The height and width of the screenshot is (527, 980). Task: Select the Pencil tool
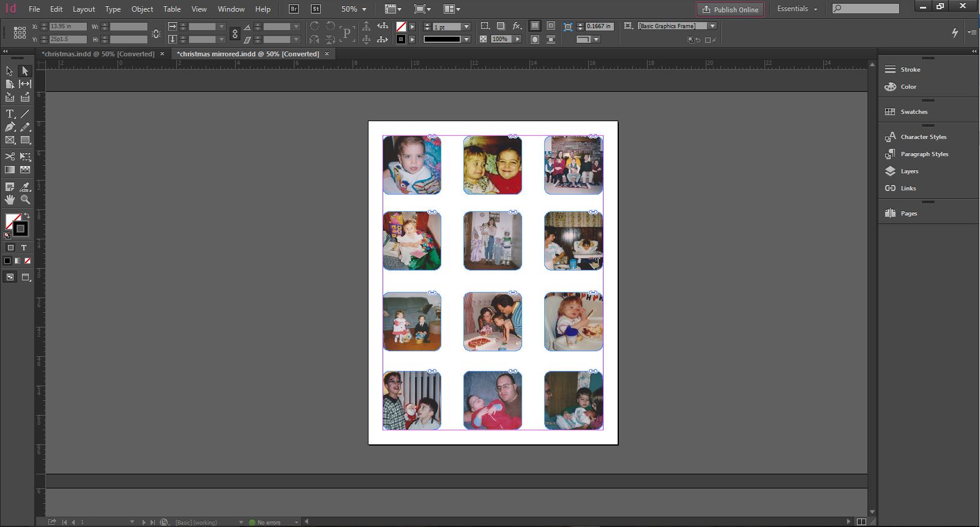(25, 127)
